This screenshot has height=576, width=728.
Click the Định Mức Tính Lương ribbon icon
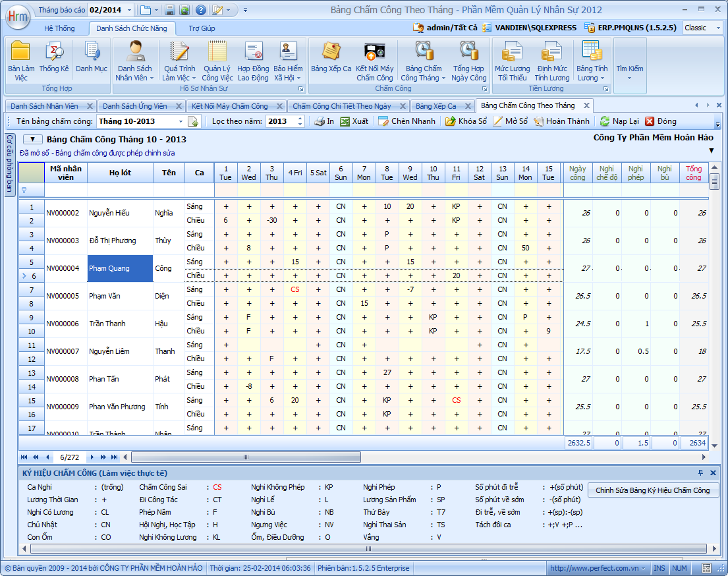[x=551, y=61]
